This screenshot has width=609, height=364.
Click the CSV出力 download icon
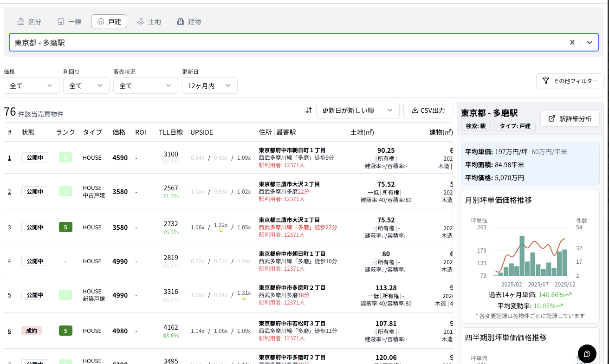(x=415, y=110)
